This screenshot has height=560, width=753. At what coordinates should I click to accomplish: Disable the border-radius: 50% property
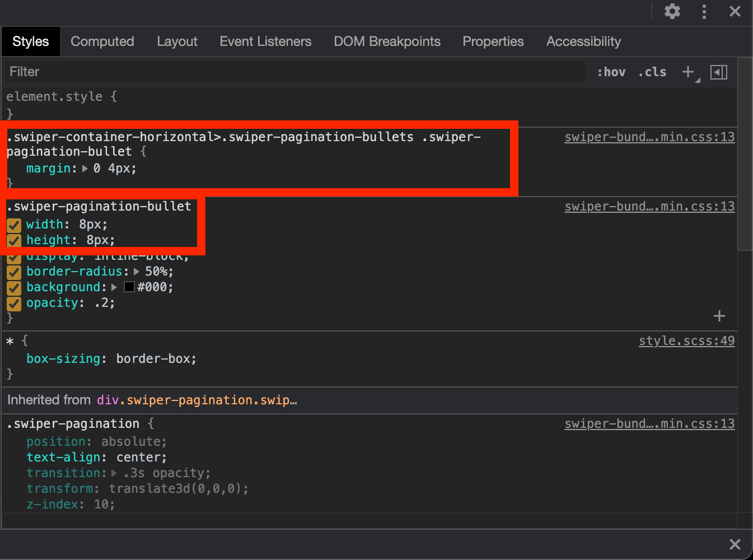coord(14,272)
